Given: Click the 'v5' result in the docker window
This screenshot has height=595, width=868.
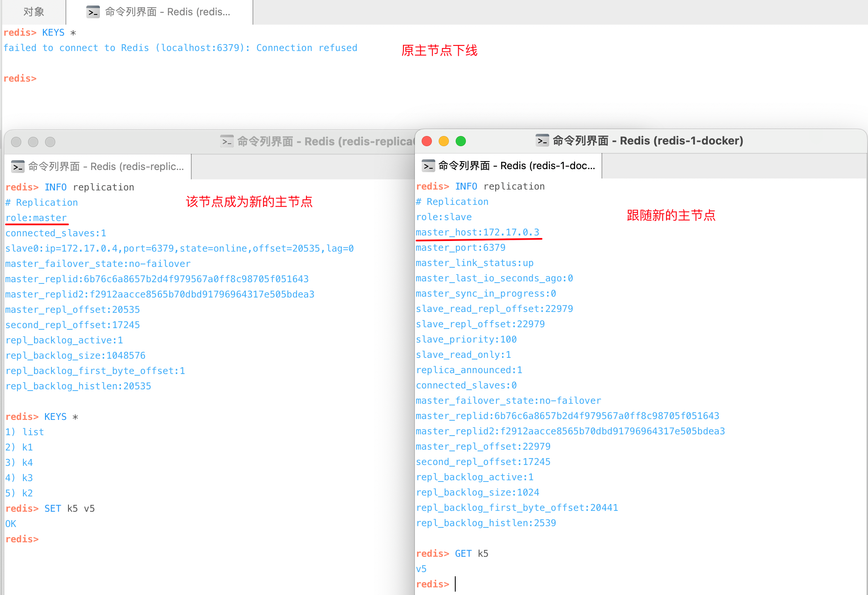Looking at the screenshot, I should [421, 569].
